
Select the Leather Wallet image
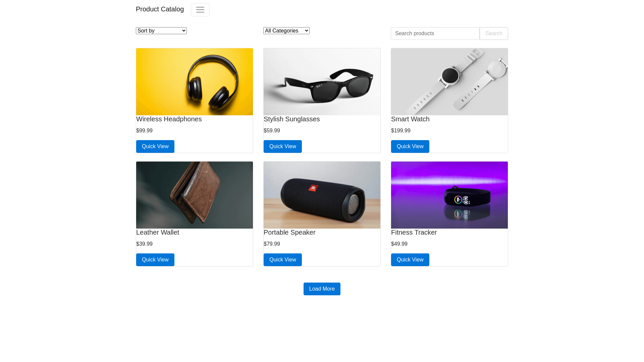point(195,195)
